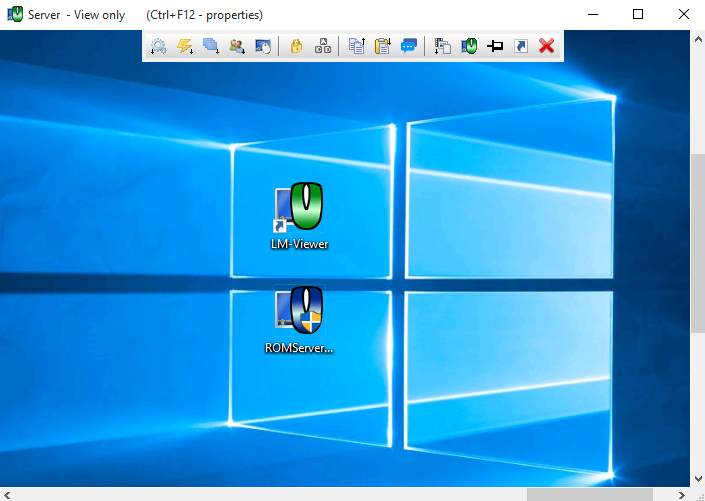Click the horizontal scrollbar thumb at bottom

click(589, 493)
